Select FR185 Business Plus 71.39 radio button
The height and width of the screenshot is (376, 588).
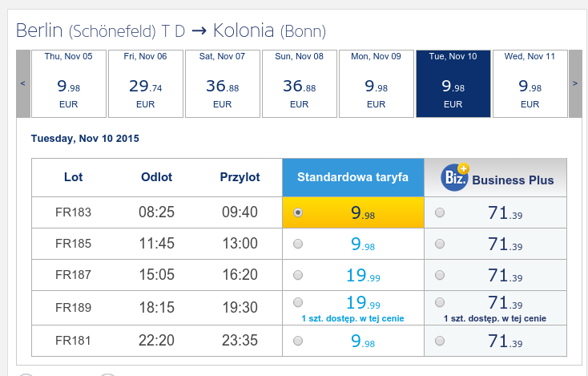click(x=440, y=244)
